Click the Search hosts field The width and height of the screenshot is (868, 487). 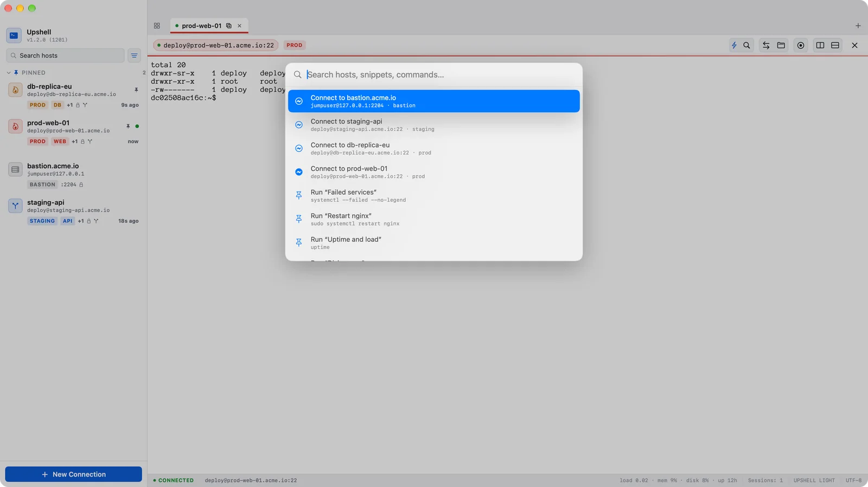coord(65,55)
